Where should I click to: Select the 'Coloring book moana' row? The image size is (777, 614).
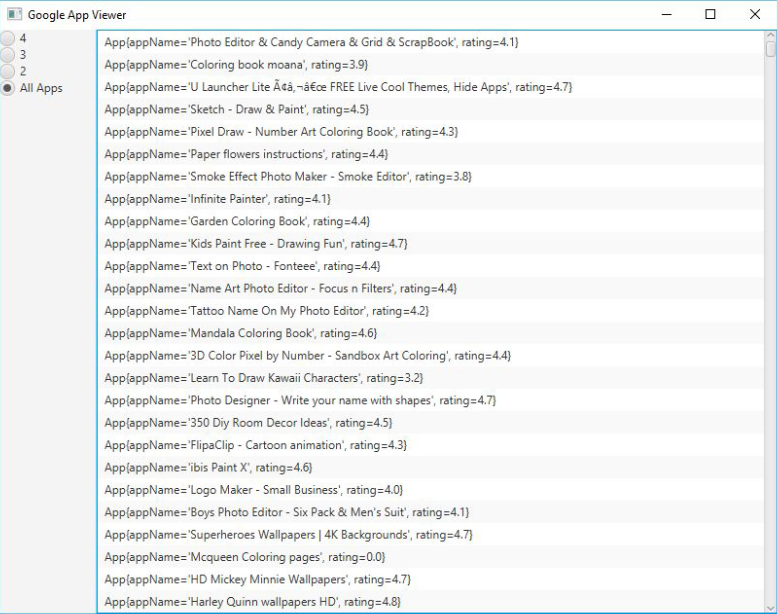tap(431, 64)
